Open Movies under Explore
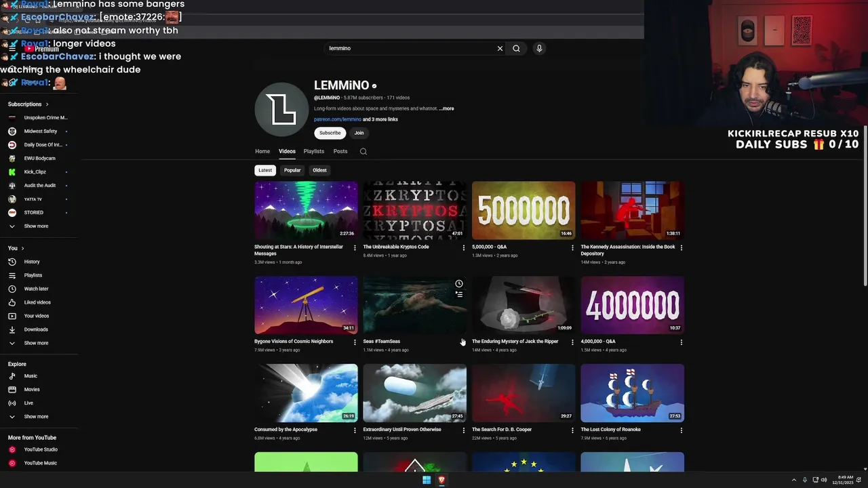The width and height of the screenshot is (868, 488). pyautogui.click(x=32, y=390)
